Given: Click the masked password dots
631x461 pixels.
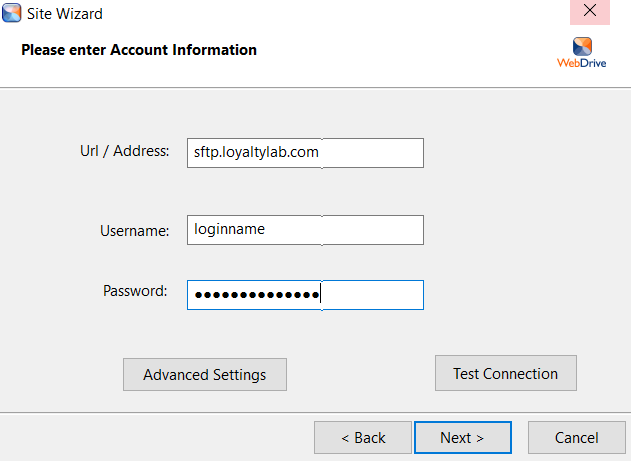Looking at the screenshot, I should point(256,295).
